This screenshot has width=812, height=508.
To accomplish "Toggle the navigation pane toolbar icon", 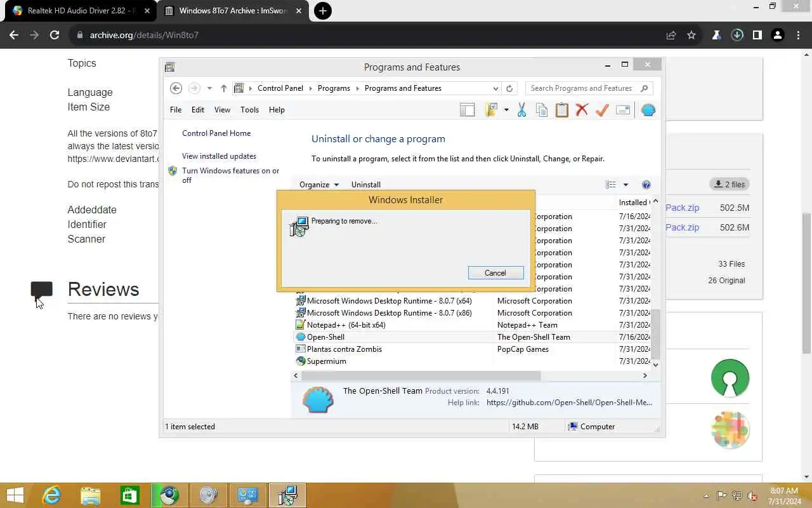I will [x=468, y=110].
